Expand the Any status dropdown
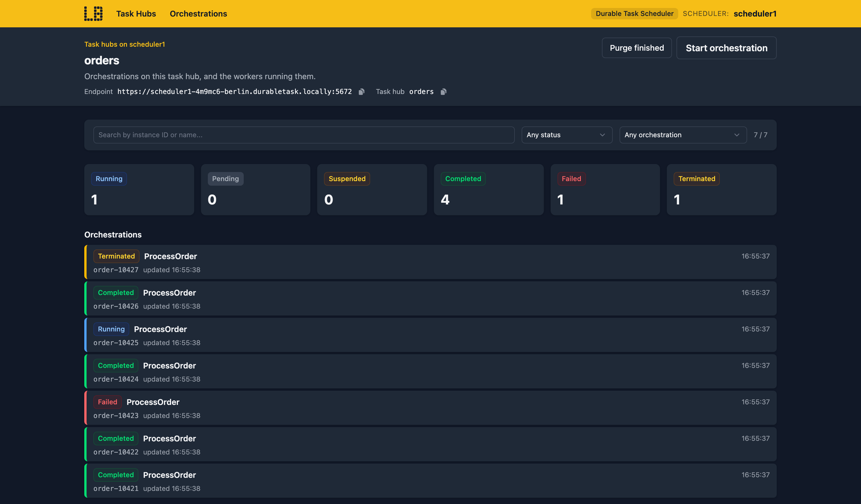Screen dimensions: 861x504 pos(567,135)
